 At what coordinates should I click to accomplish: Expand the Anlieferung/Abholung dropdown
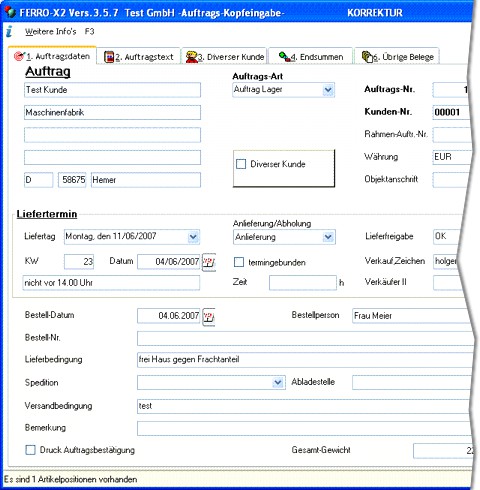(x=328, y=237)
